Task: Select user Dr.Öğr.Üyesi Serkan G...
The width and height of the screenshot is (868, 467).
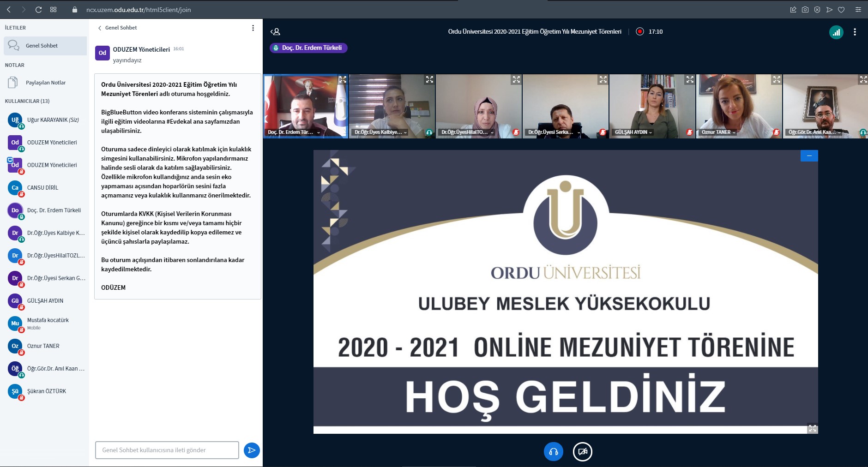Action: click(x=45, y=278)
